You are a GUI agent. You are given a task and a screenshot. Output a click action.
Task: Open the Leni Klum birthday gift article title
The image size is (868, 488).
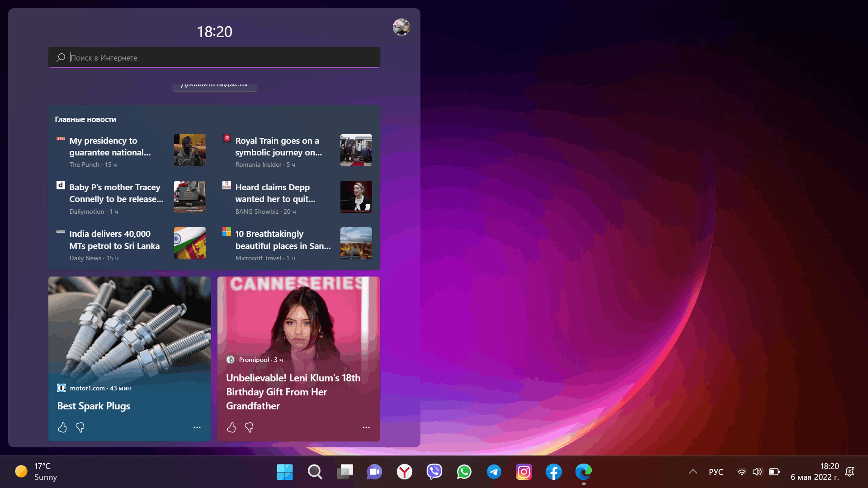coord(293,392)
